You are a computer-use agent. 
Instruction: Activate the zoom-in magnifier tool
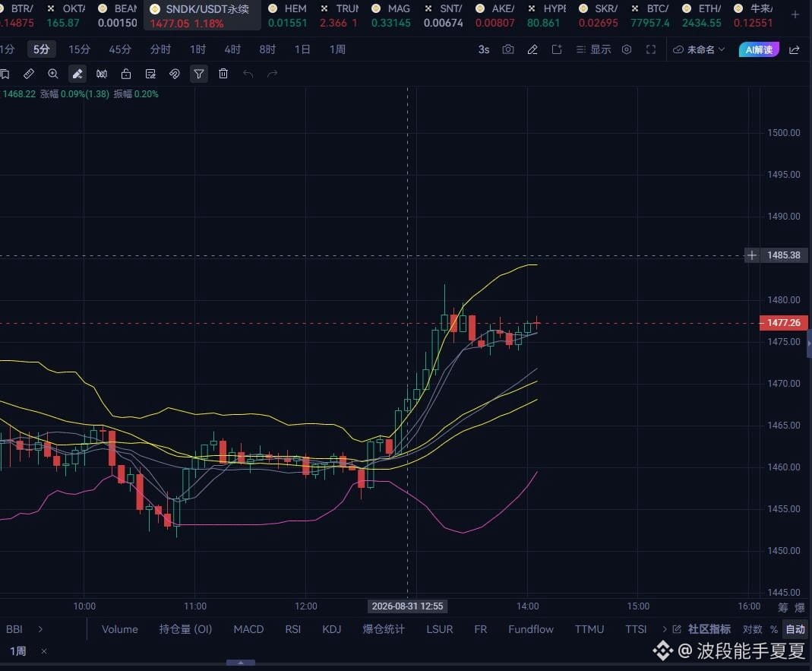(x=53, y=74)
